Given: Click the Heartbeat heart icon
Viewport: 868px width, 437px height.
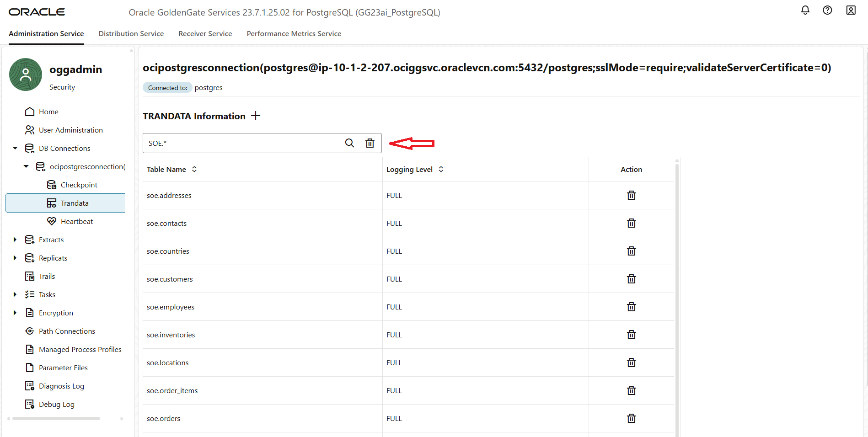Looking at the screenshot, I should coord(52,221).
